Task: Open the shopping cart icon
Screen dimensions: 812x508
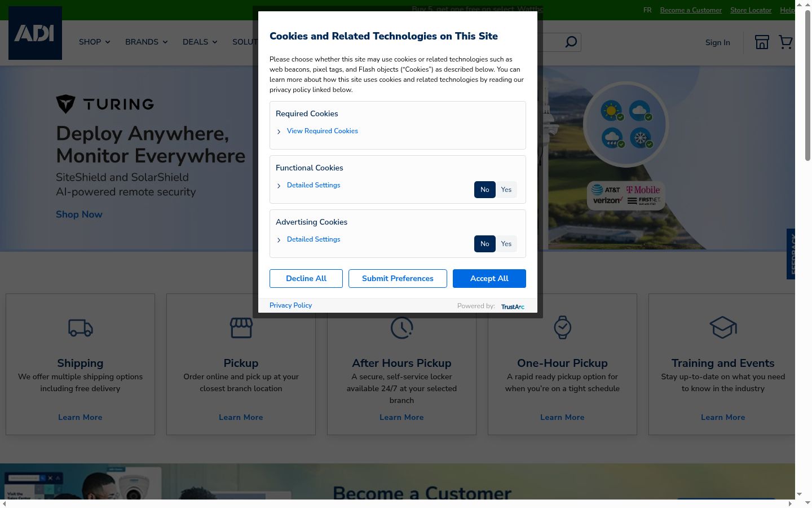Action: pos(785,42)
